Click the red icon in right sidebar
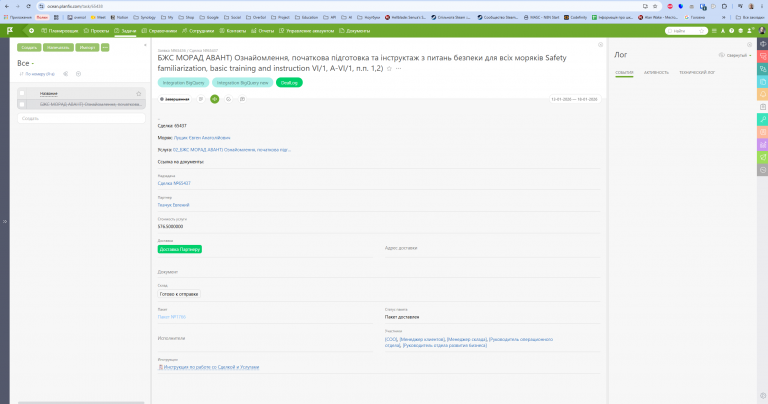Image resolution: width=768 pixels, height=404 pixels. pyautogui.click(x=763, y=56)
